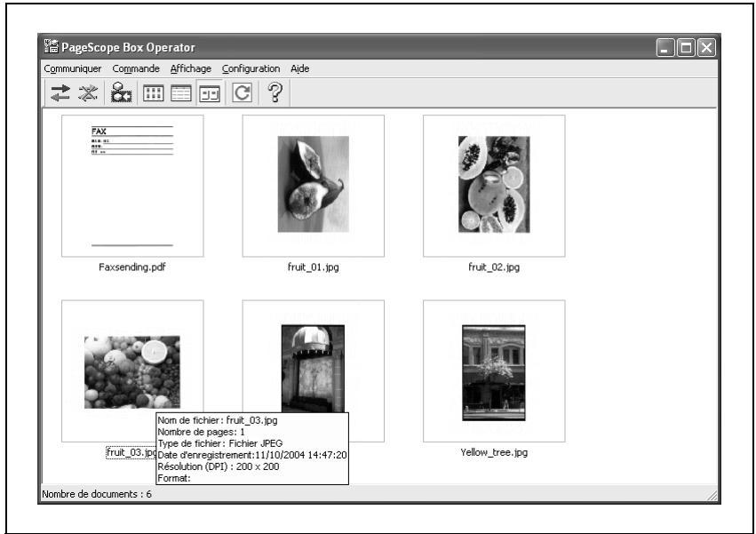The height and width of the screenshot is (534, 756).
Task: Refresh the document list
Action: tap(242, 92)
